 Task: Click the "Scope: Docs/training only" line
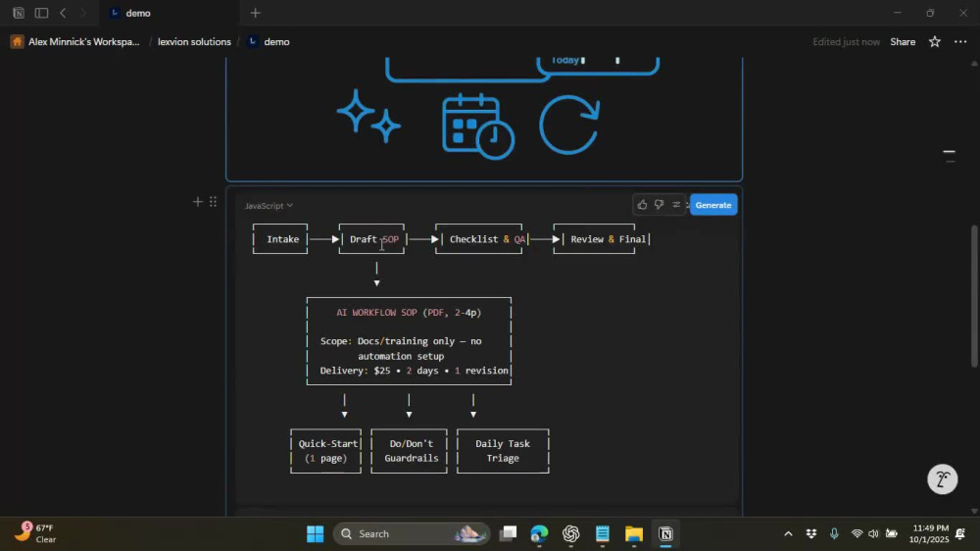pyautogui.click(x=401, y=341)
